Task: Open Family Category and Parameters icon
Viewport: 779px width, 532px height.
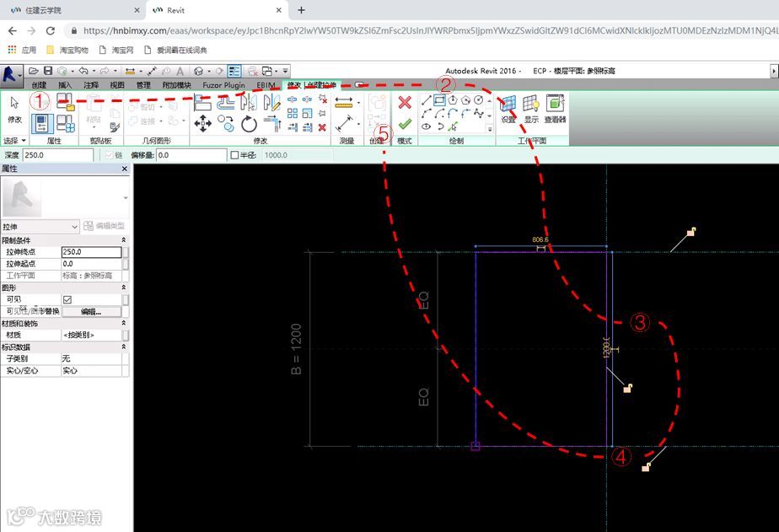Action: tap(65, 101)
